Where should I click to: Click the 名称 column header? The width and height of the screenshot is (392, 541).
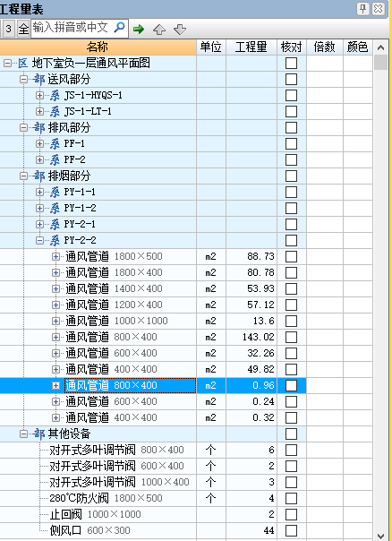98,47
